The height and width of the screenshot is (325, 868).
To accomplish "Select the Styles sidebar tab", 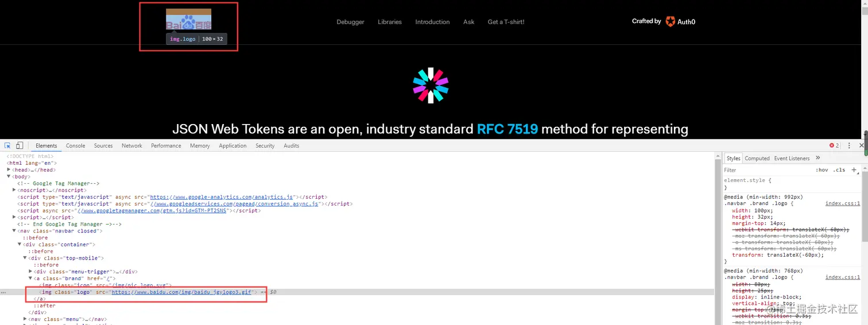I will (x=734, y=158).
